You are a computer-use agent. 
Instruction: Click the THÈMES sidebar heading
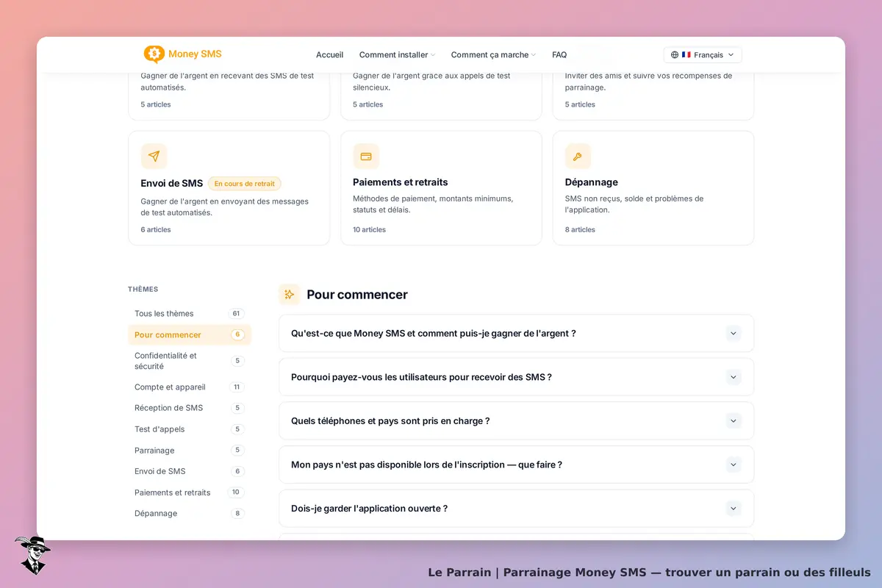(143, 290)
